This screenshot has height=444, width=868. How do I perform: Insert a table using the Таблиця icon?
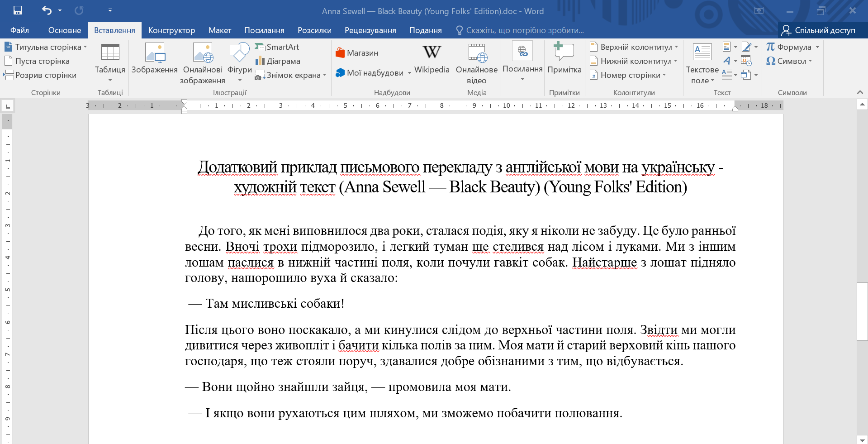click(110, 63)
